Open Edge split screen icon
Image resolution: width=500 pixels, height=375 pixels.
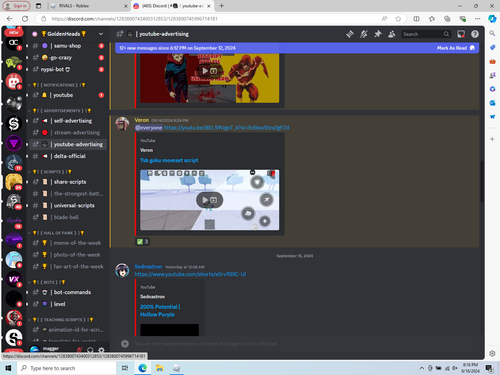tap(416, 19)
